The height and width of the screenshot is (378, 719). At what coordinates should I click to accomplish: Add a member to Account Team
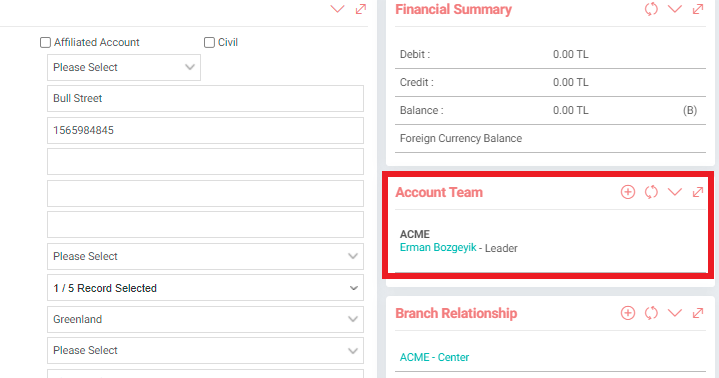tap(628, 192)
